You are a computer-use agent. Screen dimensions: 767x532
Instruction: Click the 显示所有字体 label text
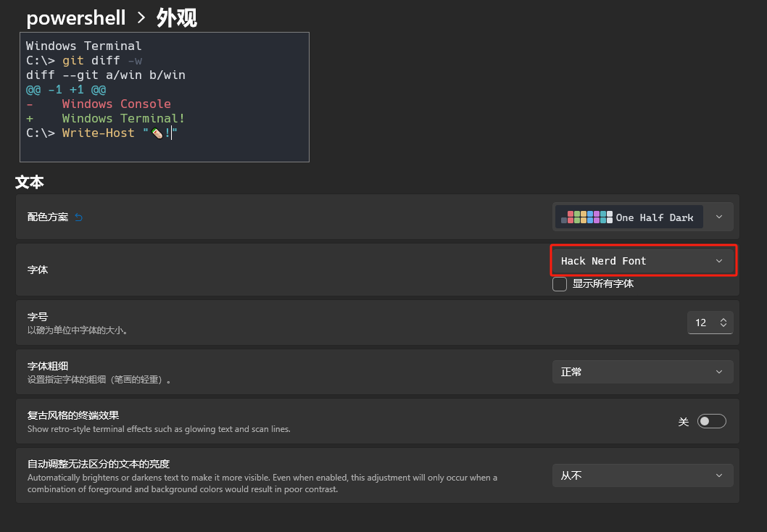click(x=602, y=283)
